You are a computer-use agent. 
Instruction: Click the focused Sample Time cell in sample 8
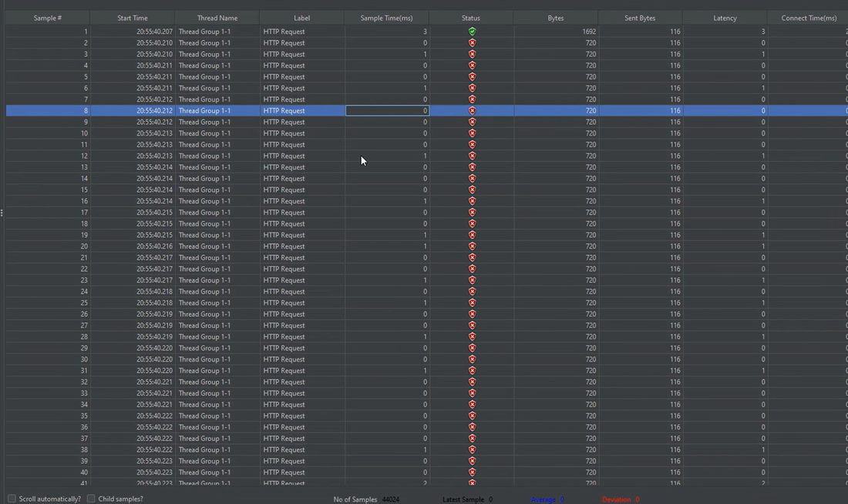(x=387, y=110)
